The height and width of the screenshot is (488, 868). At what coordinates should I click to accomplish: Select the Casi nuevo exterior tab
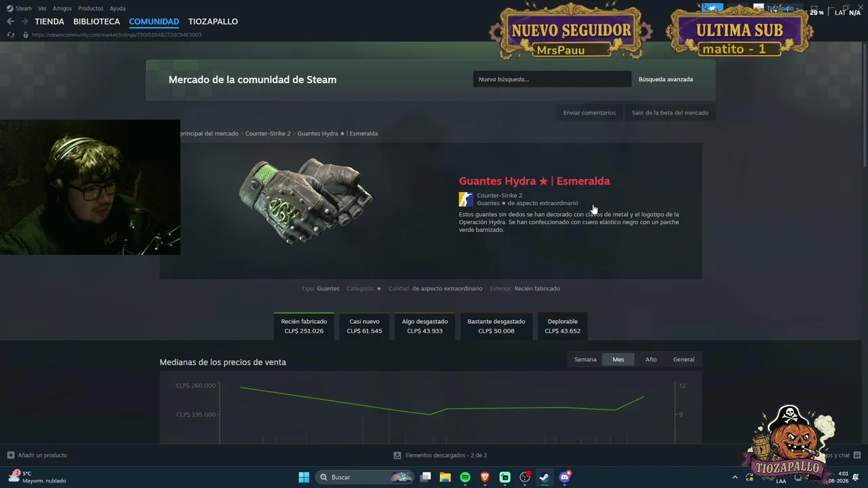click(x=364, y=326)
